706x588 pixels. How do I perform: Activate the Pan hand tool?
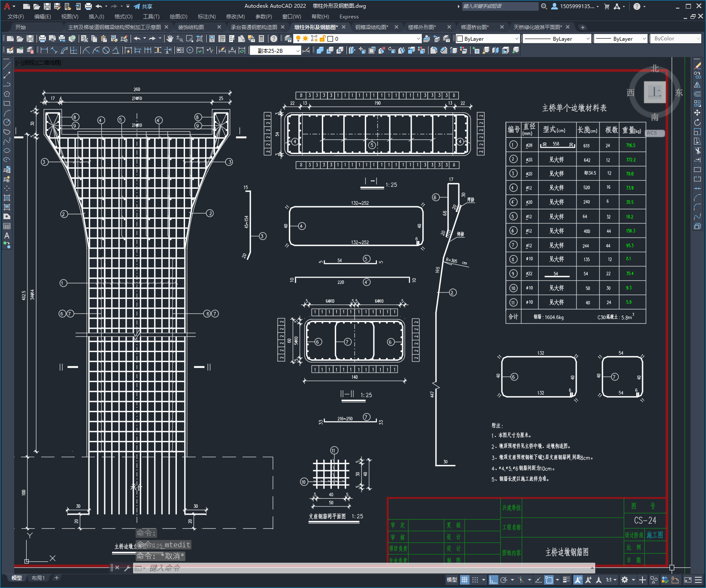[x=170, y=39]
